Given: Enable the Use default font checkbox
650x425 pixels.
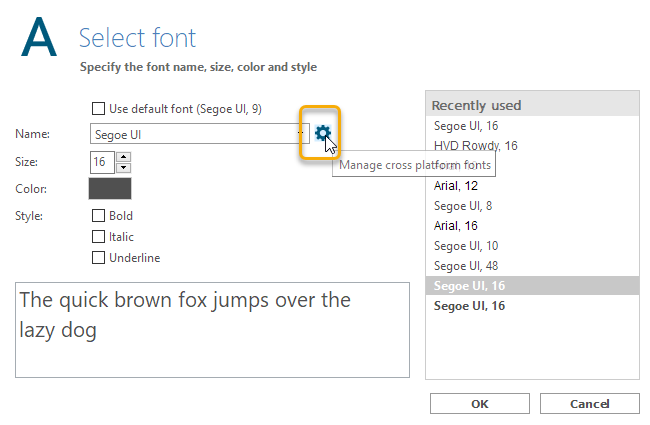Looking at the screenshot, I should (98, 108).
